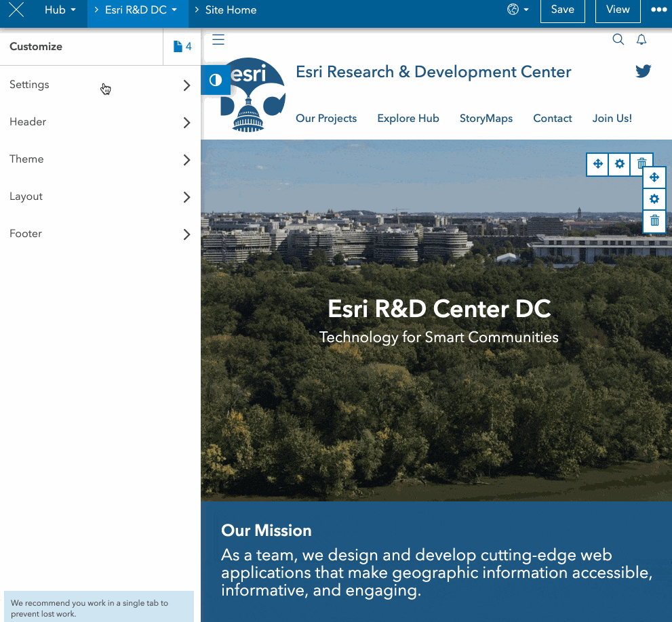Viewport: 672px width, 622px height.
Task: Open the Our Projects navigation link
Action: (326, 119)
